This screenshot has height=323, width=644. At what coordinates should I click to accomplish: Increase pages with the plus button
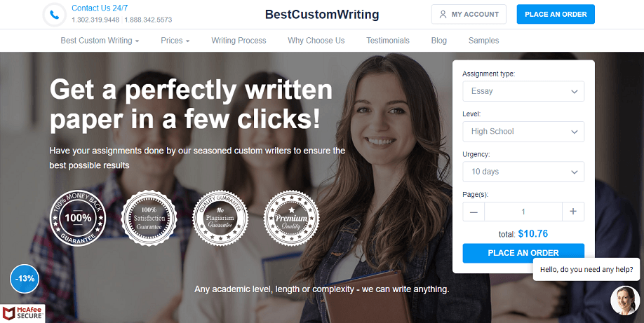(x=573, y=212)
